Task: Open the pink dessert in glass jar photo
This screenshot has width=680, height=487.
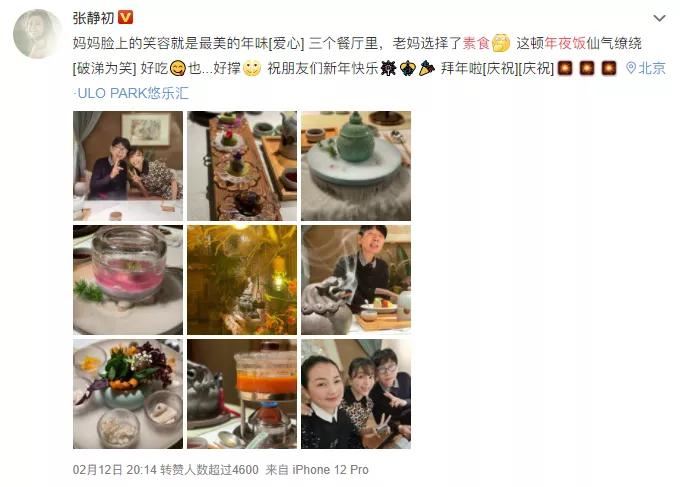Action: point(128,280)
